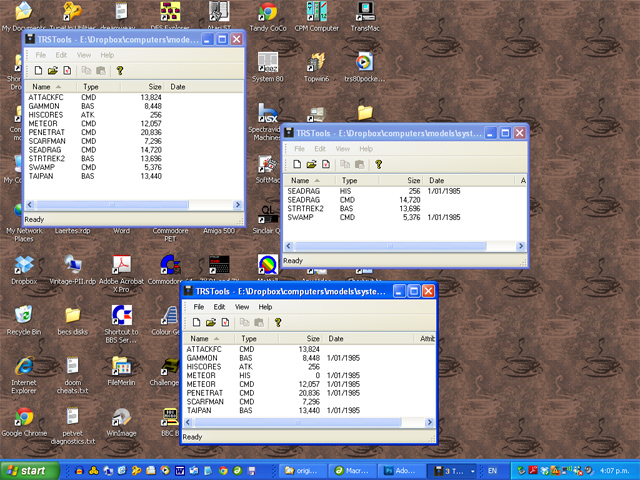Select the Tandy CoCo desktop icon
The image size is (640, 480).
point(268,16)
